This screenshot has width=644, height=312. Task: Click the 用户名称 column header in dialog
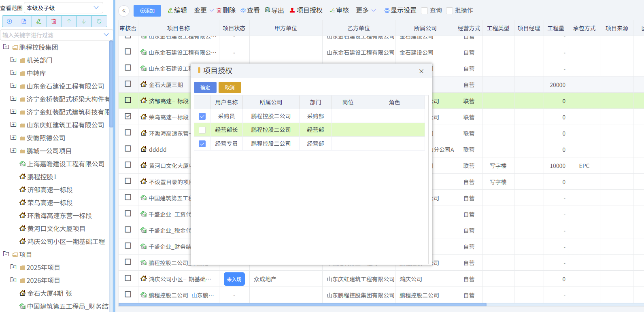click(x=227, y=102)
